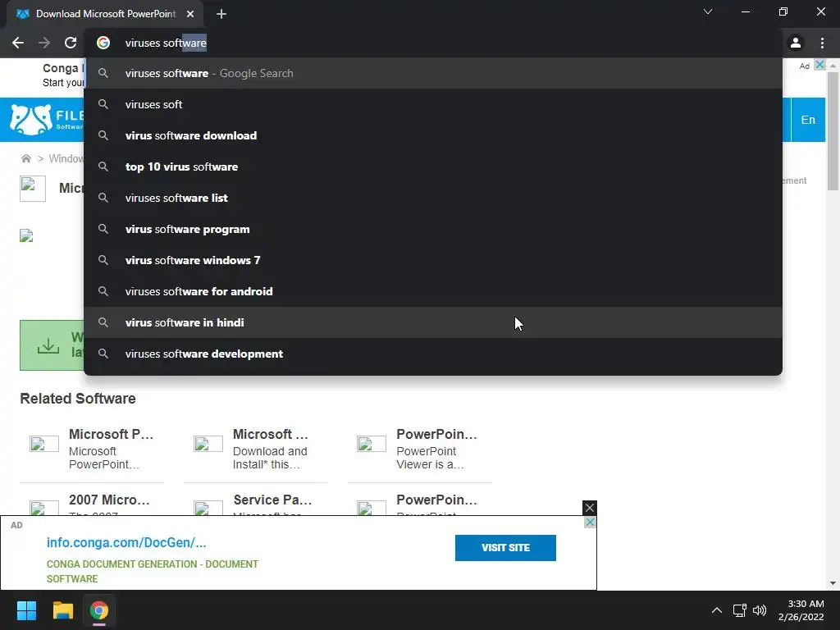Open the info.conga.com/DocGen link
Image resolution: width=840 pixels, height=630 pixels.
click(x=126, y=542)
